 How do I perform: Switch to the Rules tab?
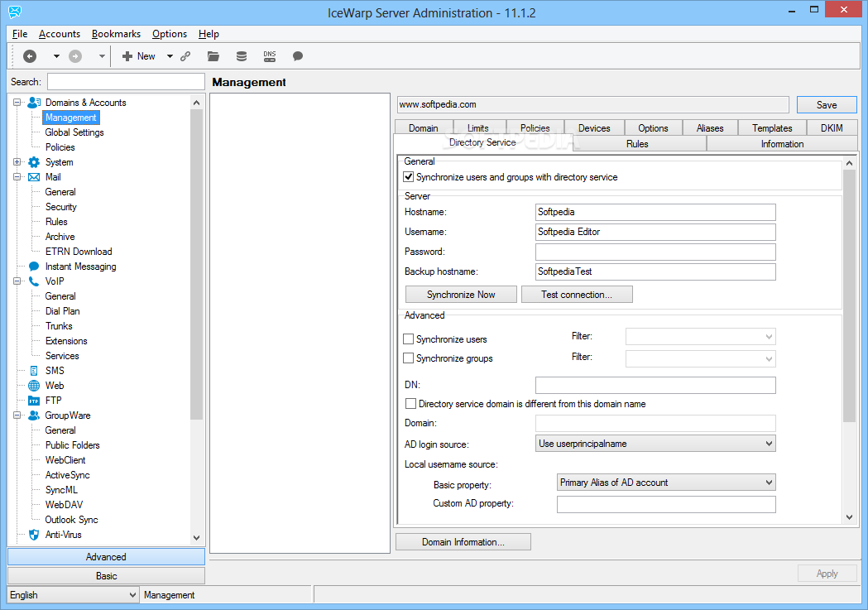(637, 143)
